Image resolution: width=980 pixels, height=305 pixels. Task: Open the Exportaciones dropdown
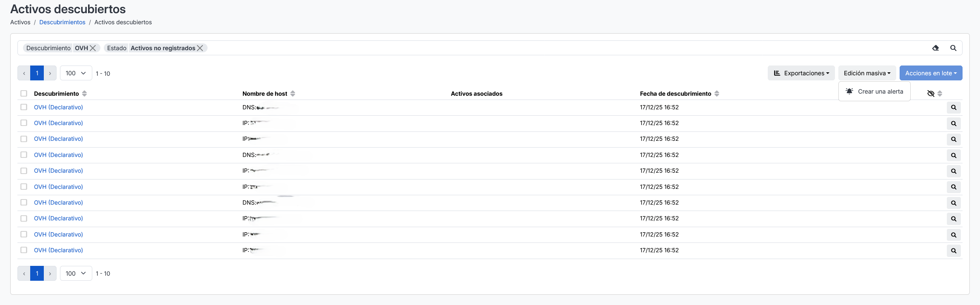coord(801,73)
